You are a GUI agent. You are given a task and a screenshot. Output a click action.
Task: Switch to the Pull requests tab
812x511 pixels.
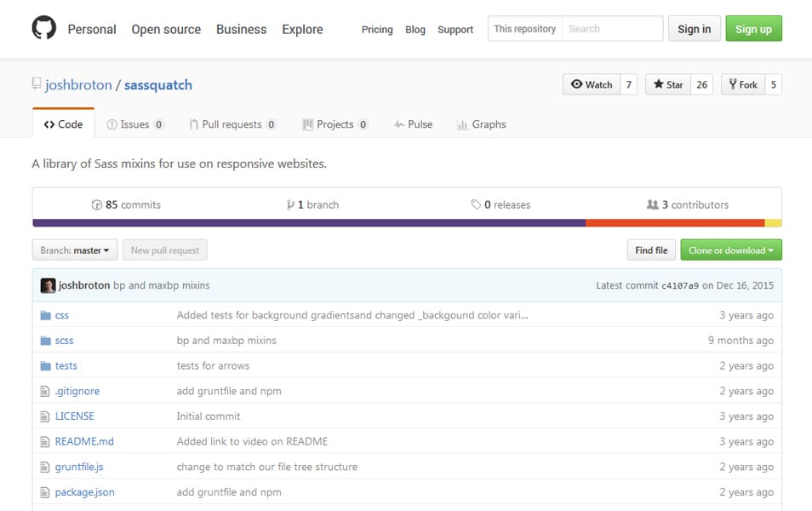pyautogui.click(x=232, y=124)
